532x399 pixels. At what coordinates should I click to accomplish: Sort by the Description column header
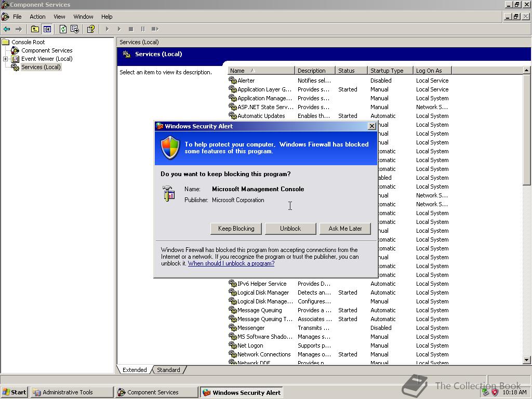[315, 71]
